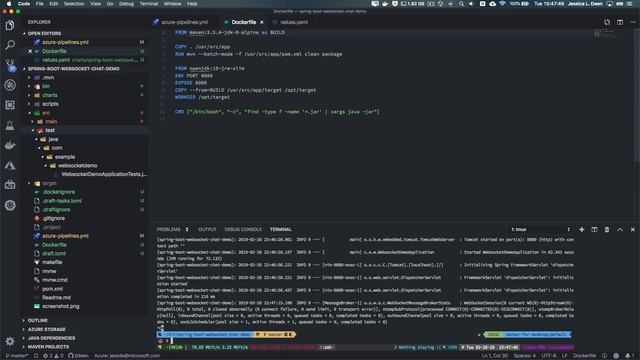Screen dimensions: 640x360
Task: Change encoding via UTF-8 in status bar
Action: coord(548,356)
